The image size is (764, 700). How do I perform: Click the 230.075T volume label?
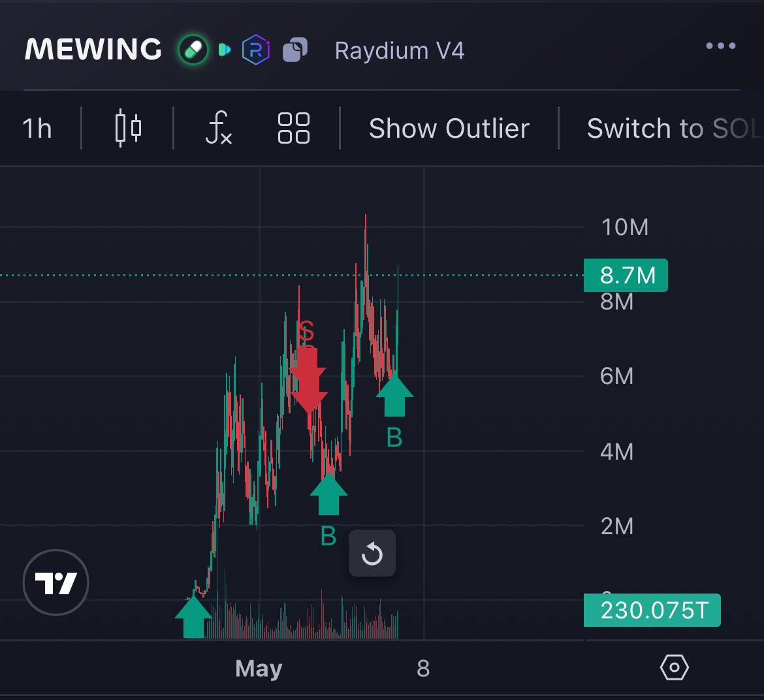click(651, 610)
